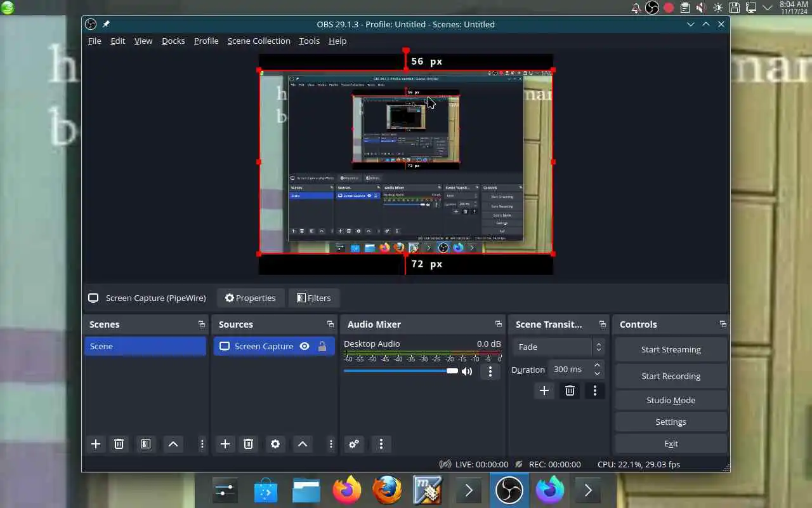Open advanced audio properties gears icon

(354, 444)
